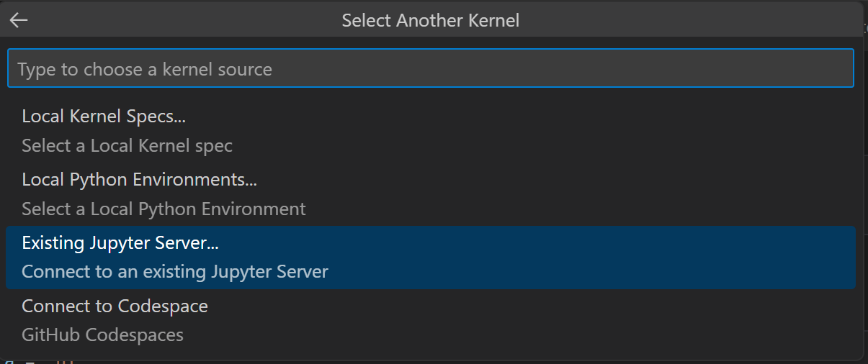Screen dimensions: 868x364
Task: Click the 'Local Kernel Specs...' label
Action: [104, 117]
